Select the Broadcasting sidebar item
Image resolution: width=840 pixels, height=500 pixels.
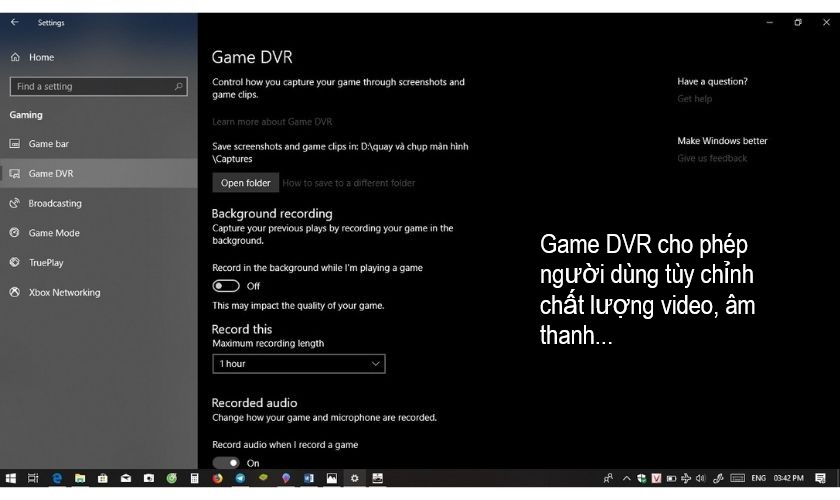[x=54, y=203]
